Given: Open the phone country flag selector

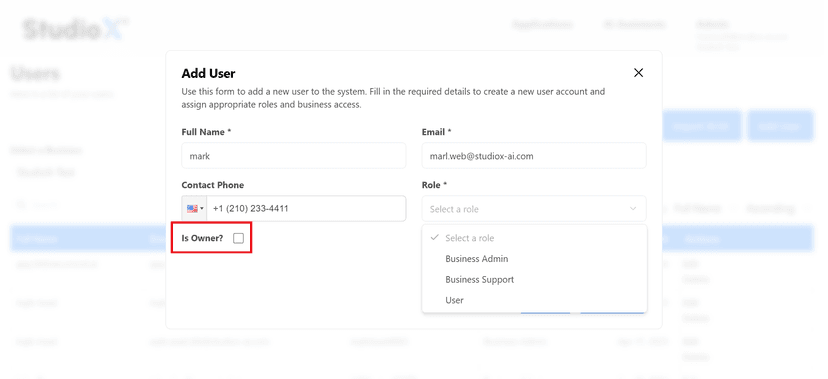Looking at the screenshot, I should click(x=194, y=209).
